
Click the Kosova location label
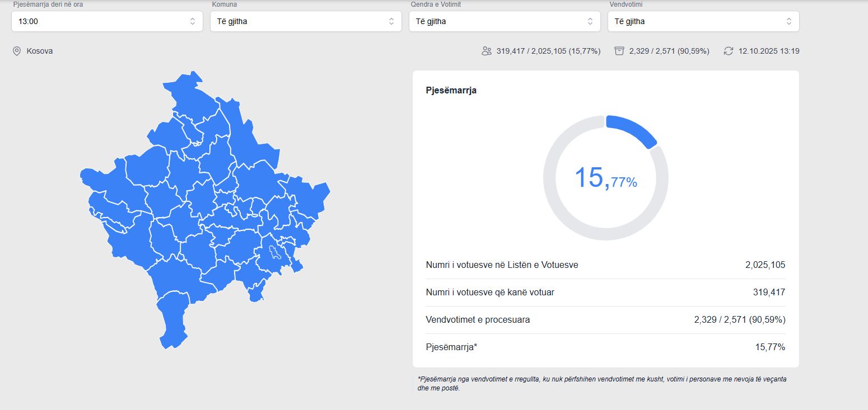[40, 51]
